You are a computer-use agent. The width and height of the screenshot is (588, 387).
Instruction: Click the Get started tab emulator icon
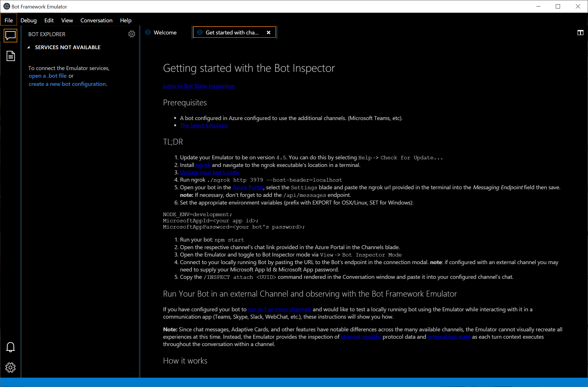(x=200, y=32)
